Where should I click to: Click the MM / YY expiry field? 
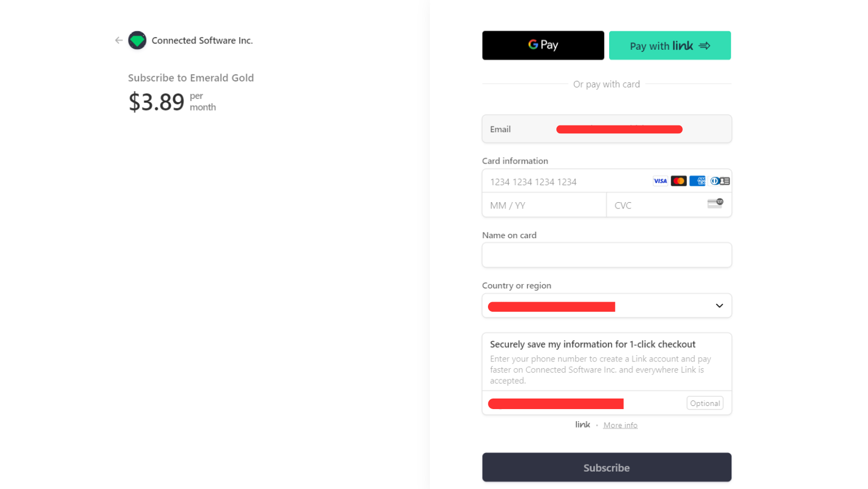coord(544,205)
